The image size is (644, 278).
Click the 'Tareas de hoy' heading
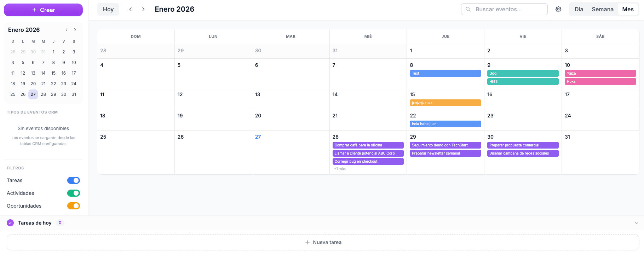pos(35,223)
